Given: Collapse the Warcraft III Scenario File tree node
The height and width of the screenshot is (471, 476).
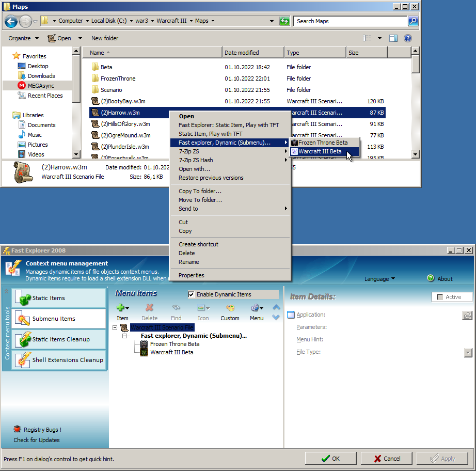Looking at the screenshot, I should click(115, 327).
